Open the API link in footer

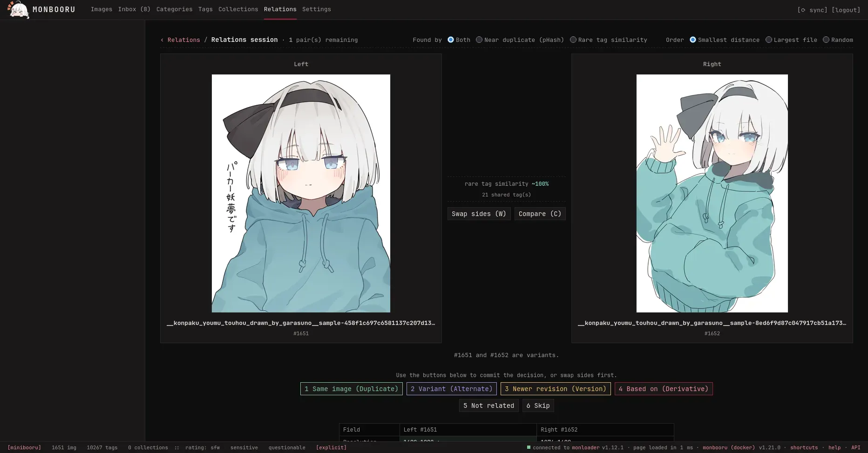[856, 448]
